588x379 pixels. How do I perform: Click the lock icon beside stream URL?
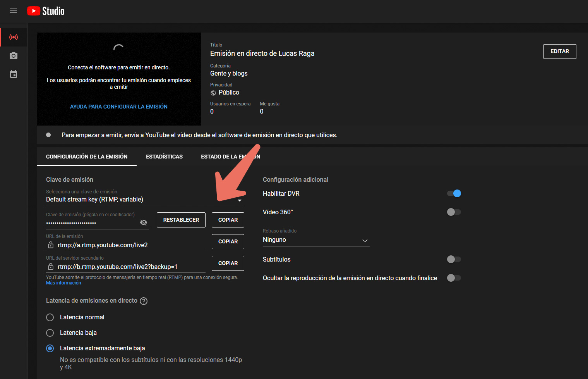51,245
